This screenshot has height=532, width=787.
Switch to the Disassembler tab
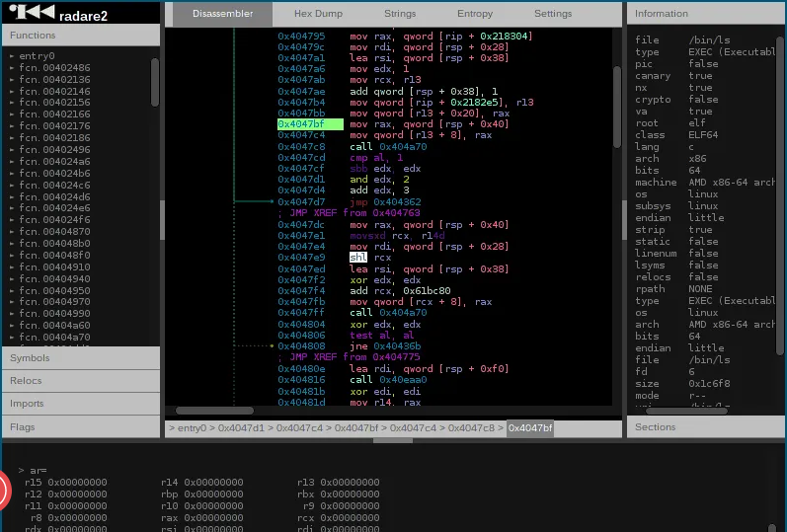click(222, 14)
